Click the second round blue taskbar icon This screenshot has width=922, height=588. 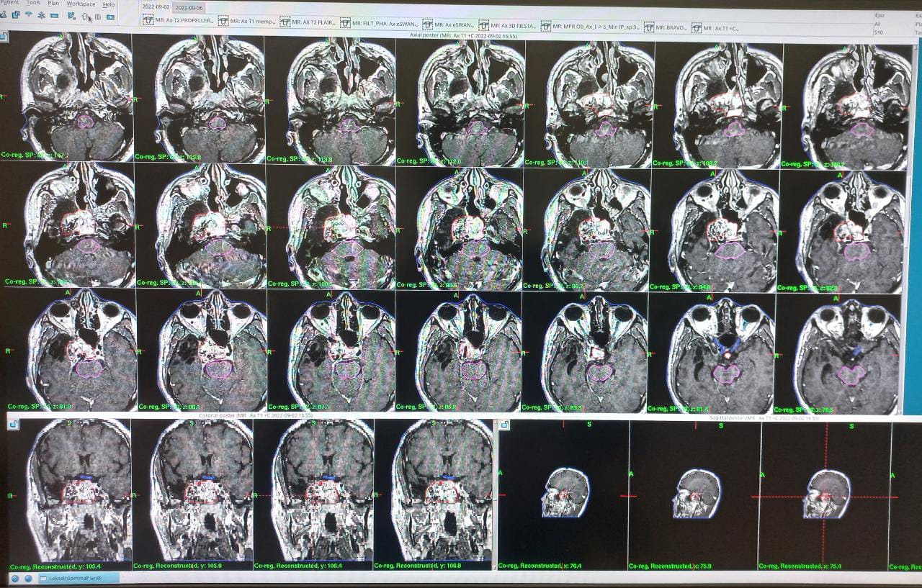click(x=28, y=578)
